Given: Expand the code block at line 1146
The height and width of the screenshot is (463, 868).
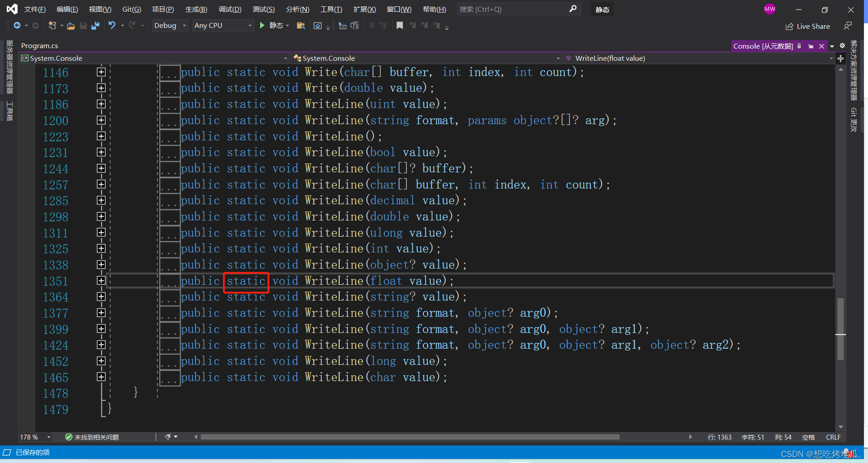Looking at the screenshot, I should click(x=101, y=72).
